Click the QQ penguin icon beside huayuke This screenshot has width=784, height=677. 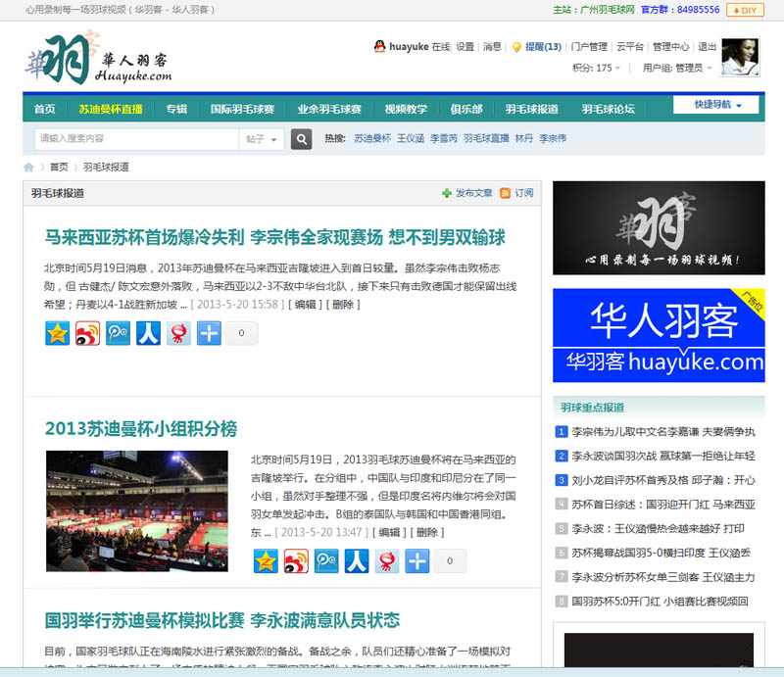tap(379, 46)
